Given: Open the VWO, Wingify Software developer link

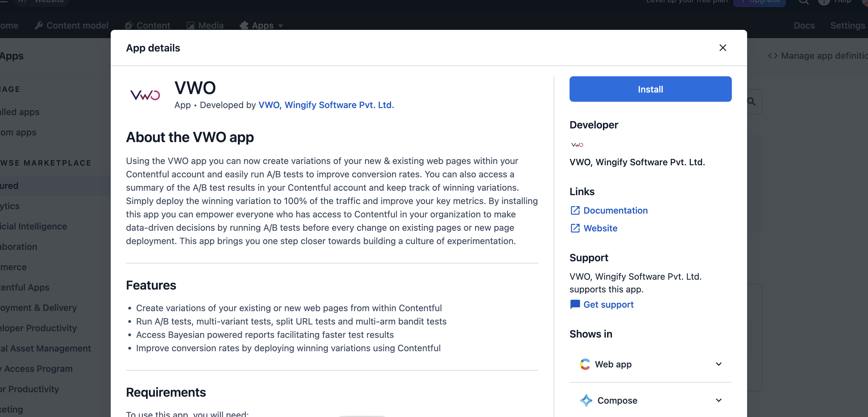Looking at the screenshot, I should click(x=326, y=105).
